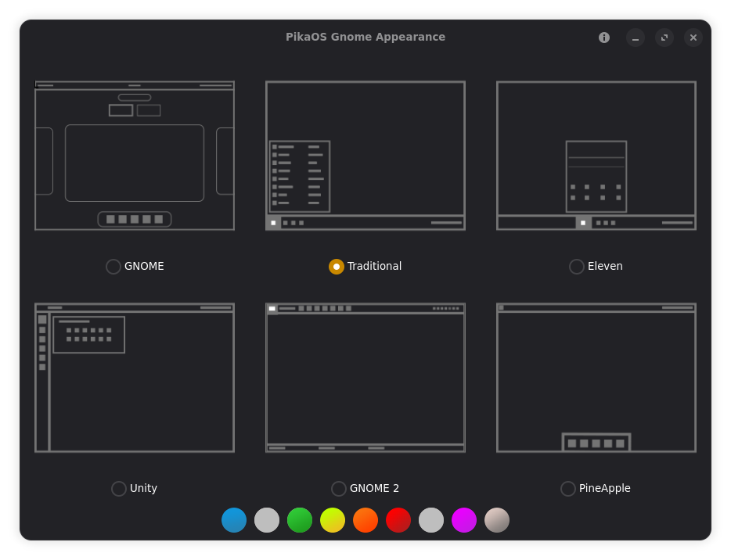Pick the magenta accent color
Image resolution: width=731 pixels, height=560 pixels.
[464, 519]
